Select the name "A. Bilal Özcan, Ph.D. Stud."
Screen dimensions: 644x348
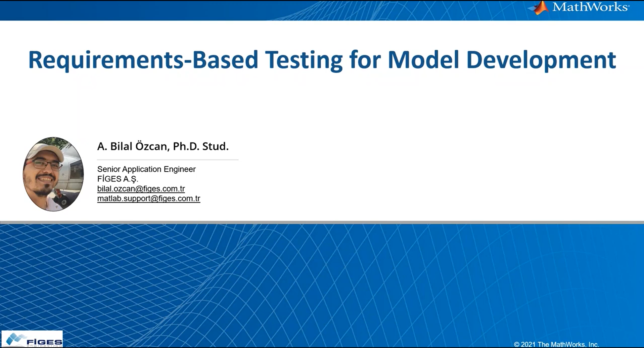pos(163,146)
